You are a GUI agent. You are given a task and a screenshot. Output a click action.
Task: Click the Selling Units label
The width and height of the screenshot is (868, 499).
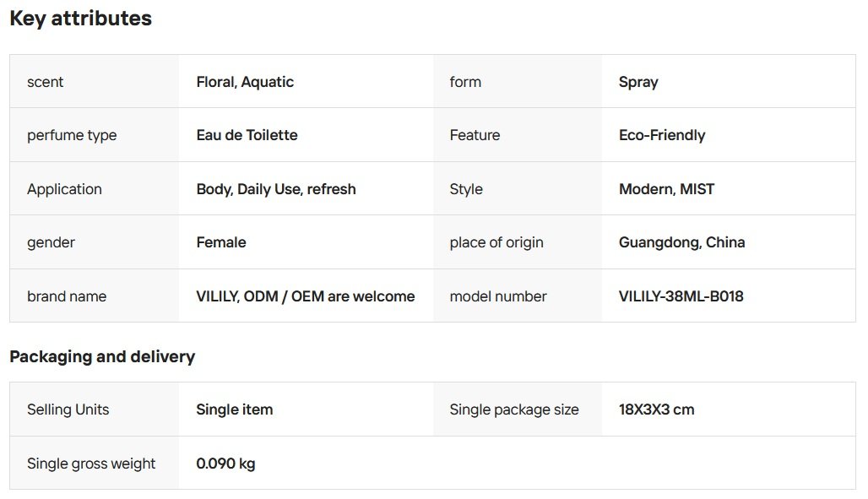(68, 410)
